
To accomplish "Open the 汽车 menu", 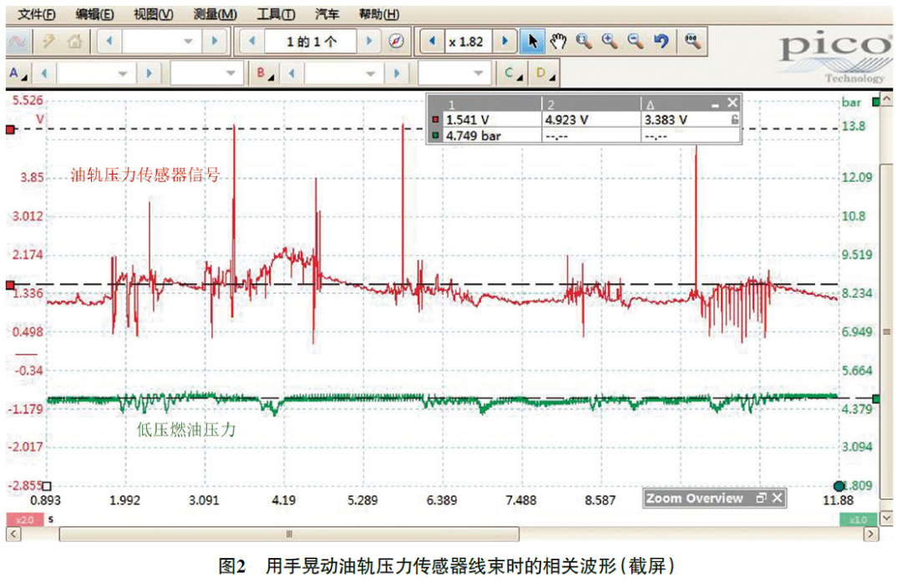I will [327, 14].
